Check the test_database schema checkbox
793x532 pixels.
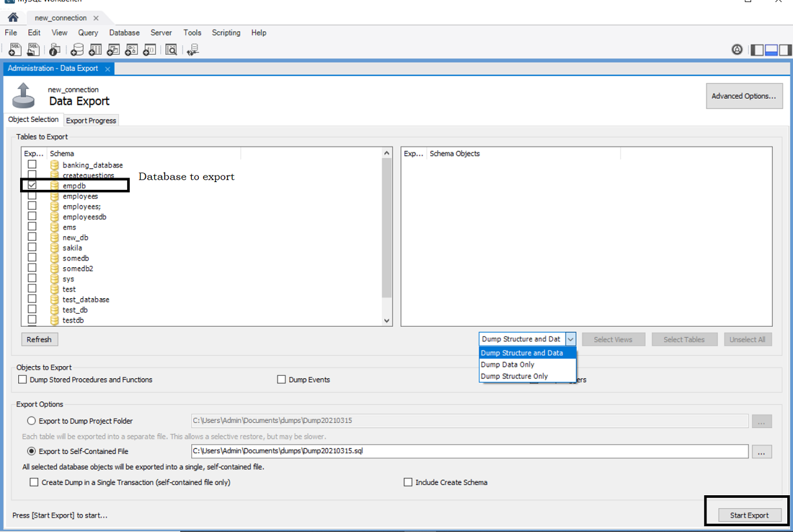pyautogui.click(x=32, y=299)
